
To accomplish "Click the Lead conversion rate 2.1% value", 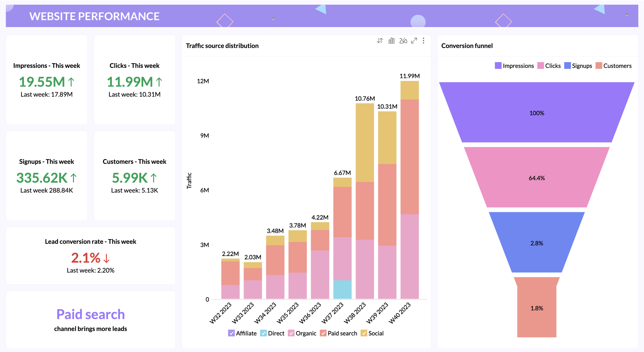I will coord(86,258).
